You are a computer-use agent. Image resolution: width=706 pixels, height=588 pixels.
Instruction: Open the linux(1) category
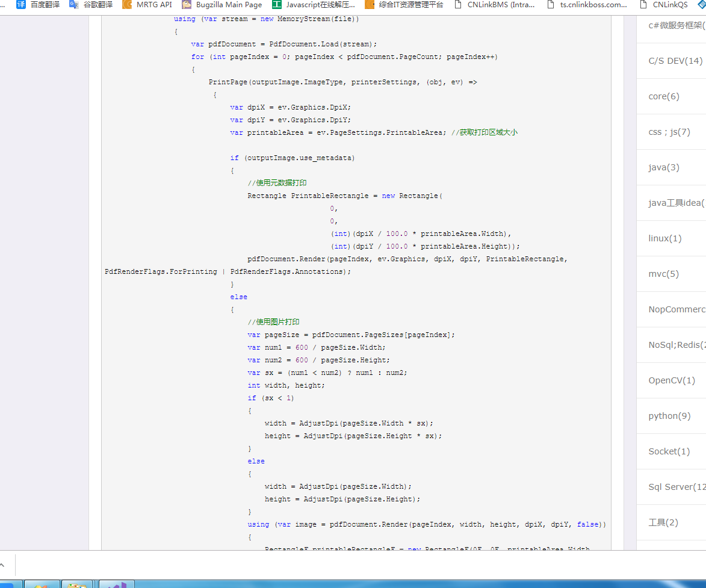click(x=665, y=238)
